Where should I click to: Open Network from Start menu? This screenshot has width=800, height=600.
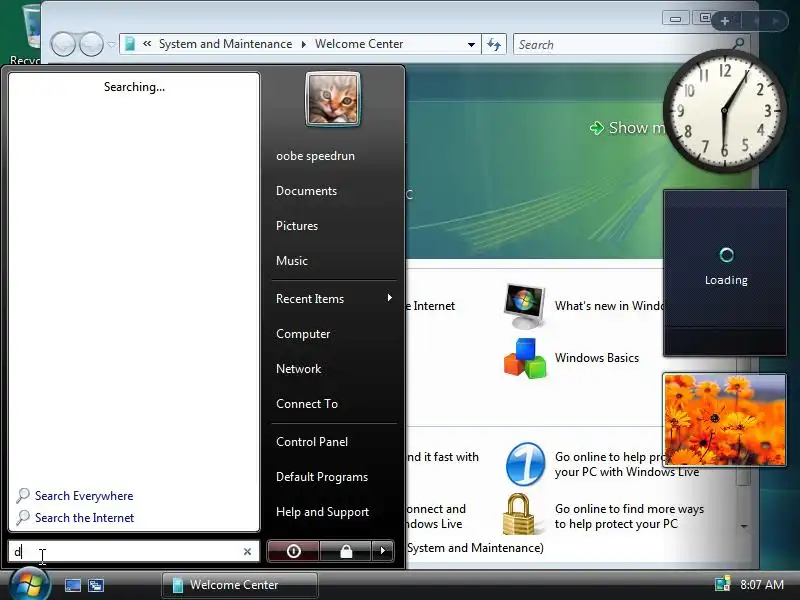[x=298, y=369]
